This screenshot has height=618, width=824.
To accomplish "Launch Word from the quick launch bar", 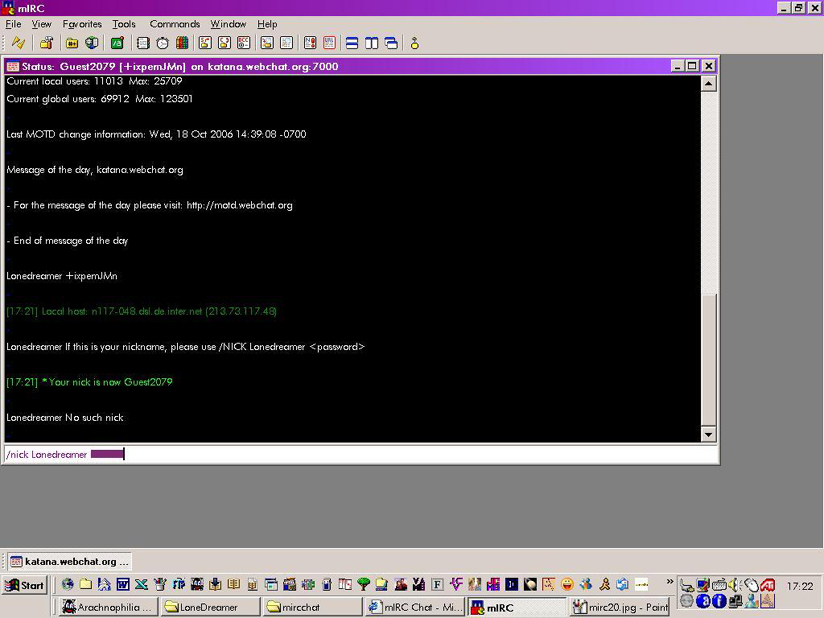I will point(123,584).
